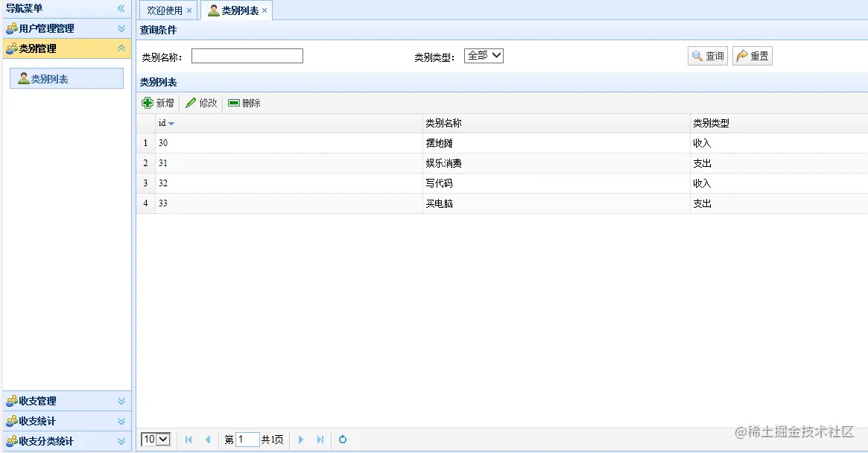Select the row with id 31
Viewport: 868px width, 453px height.
502,163
